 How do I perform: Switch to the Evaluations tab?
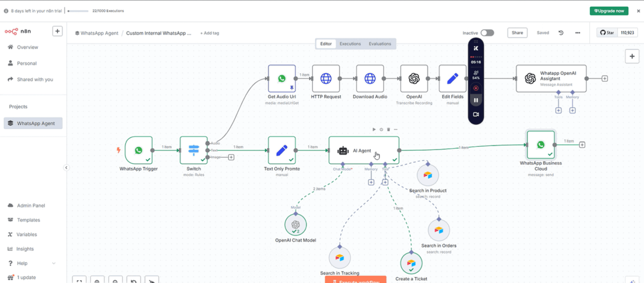coord(380,44)
